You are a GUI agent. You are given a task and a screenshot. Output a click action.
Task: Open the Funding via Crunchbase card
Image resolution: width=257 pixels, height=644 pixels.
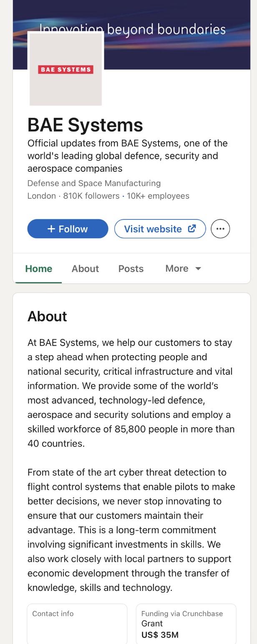pyautogui.click(x=186, y=624)
